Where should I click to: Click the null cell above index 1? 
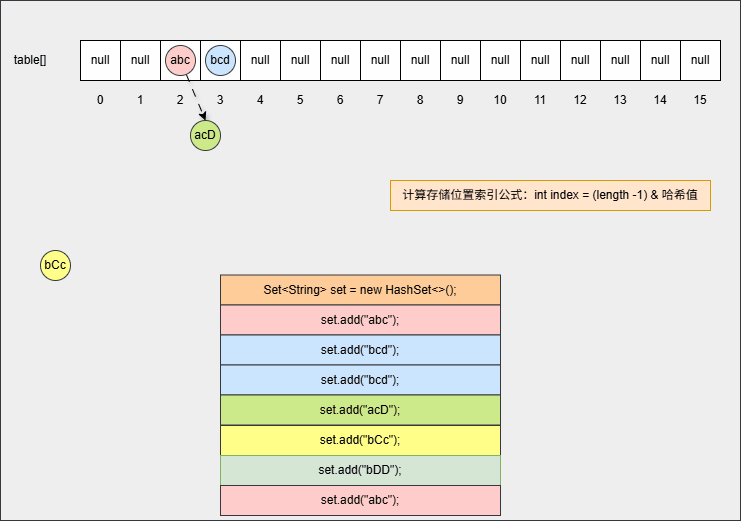(x=140, y=60)
